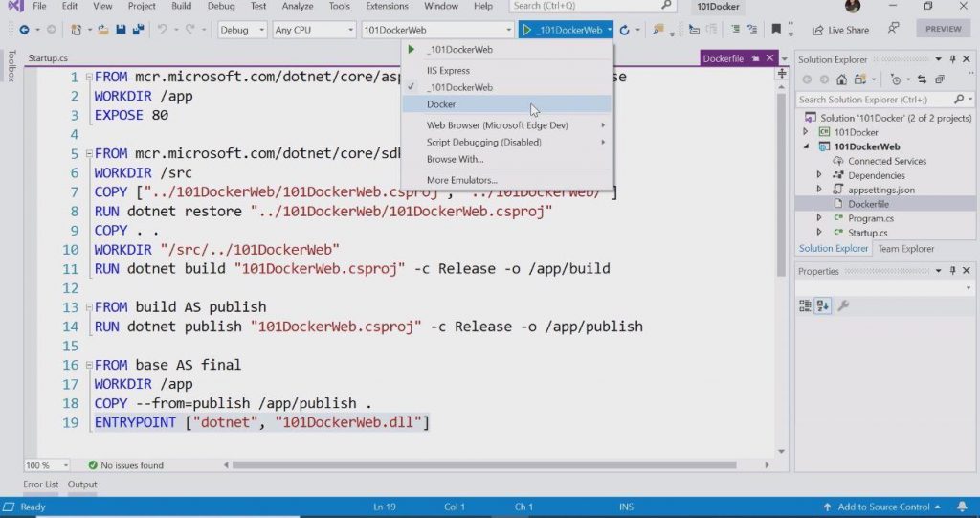Toggle auto-hide pin on Properties panel
The width and height of the screenshot is (980, 518).
952,271
